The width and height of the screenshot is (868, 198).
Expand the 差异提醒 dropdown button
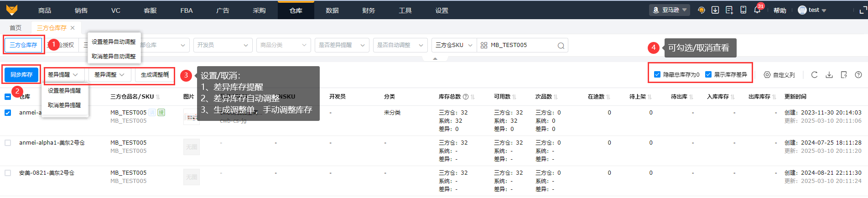click(x=63, y=75)
